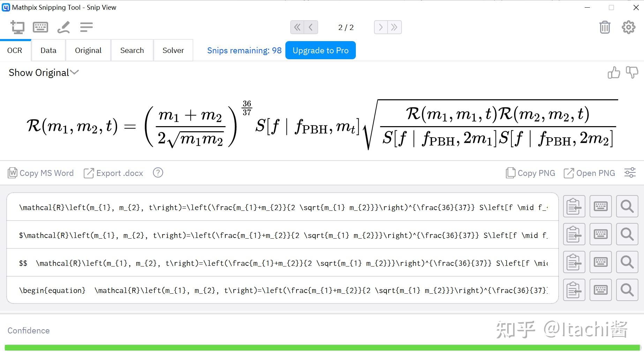Open the keyboard input tool
Image resolution: width=644 pixels, height=355 pixels.
[40, 27]
